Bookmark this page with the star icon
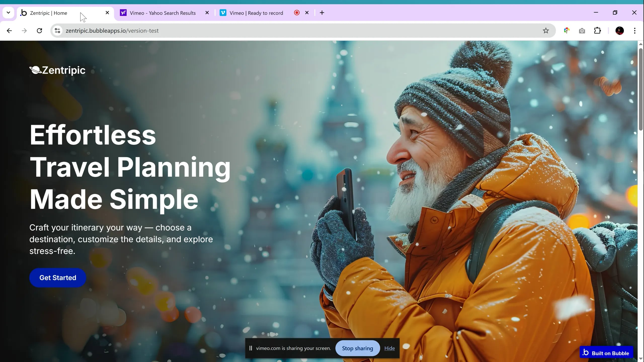 546,31
